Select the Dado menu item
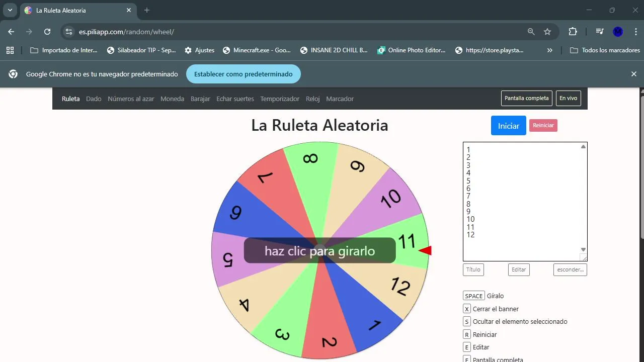This screenshot has width=644, height=362. pyautogui.click(x=94, y=99)
